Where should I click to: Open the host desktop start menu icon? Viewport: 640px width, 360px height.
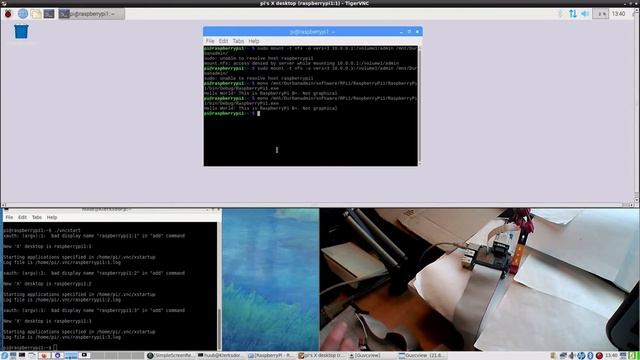point(4,356)
